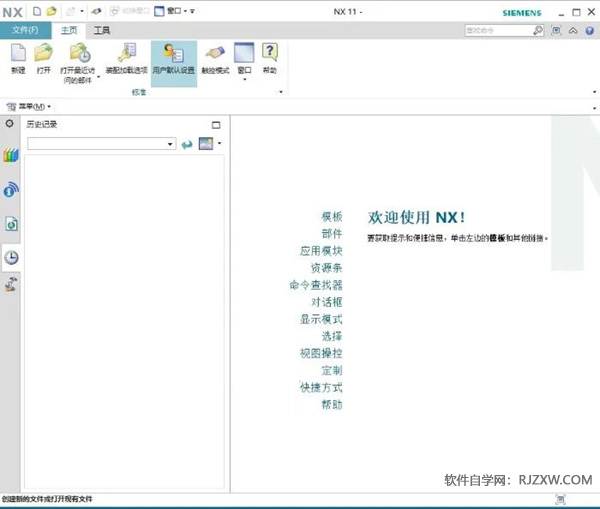600x509 pixels.
Task: Open the Display Modes welcome link
Action: [x=321, y=319]
